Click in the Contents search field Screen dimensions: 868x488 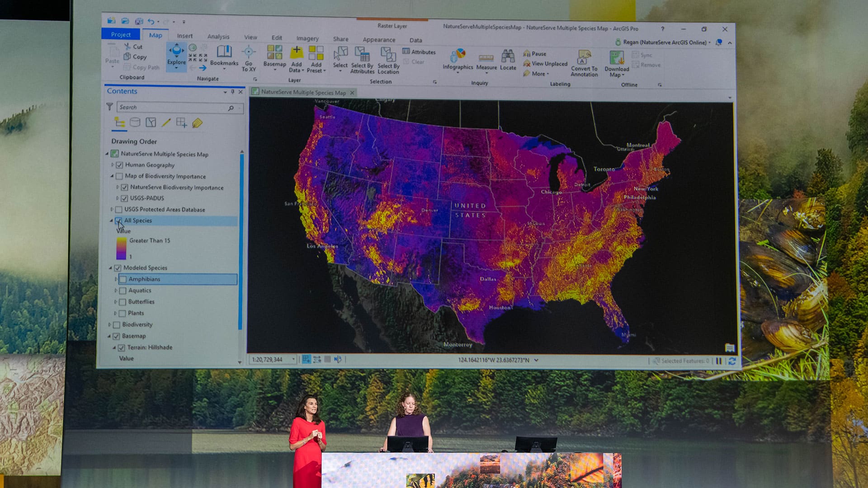click(172, 107)
